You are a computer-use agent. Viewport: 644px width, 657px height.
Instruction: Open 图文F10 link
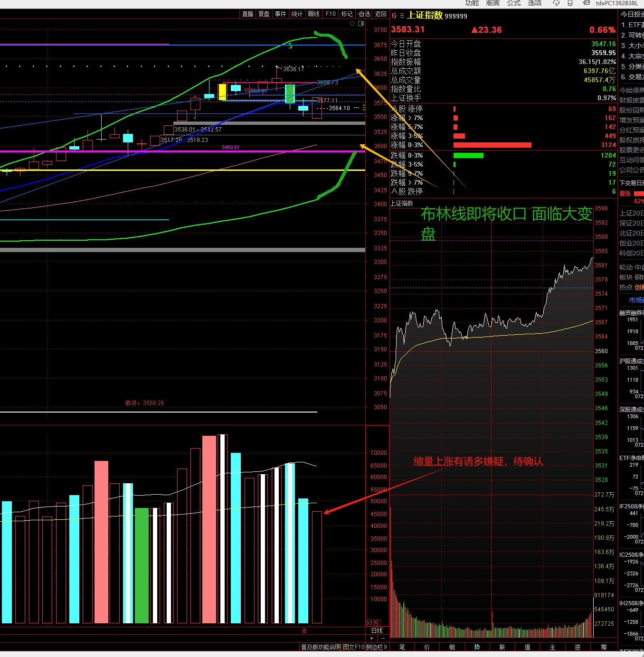point(354,647)
